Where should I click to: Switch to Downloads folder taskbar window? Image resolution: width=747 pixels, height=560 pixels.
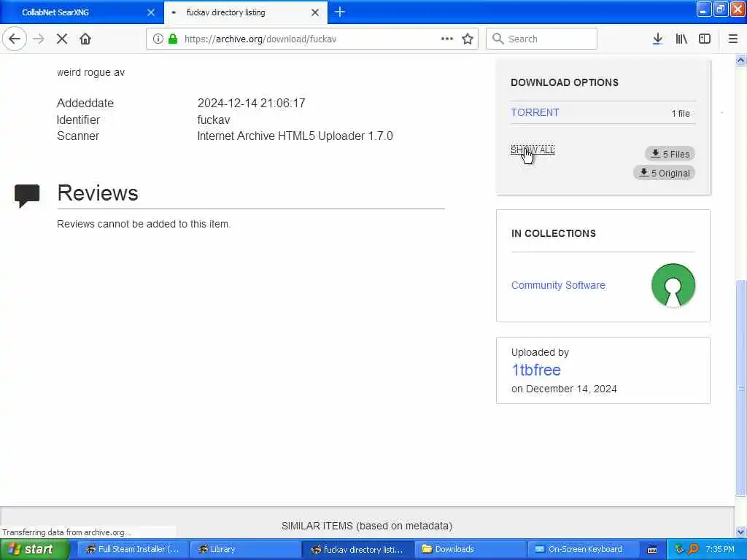point(470,550)
